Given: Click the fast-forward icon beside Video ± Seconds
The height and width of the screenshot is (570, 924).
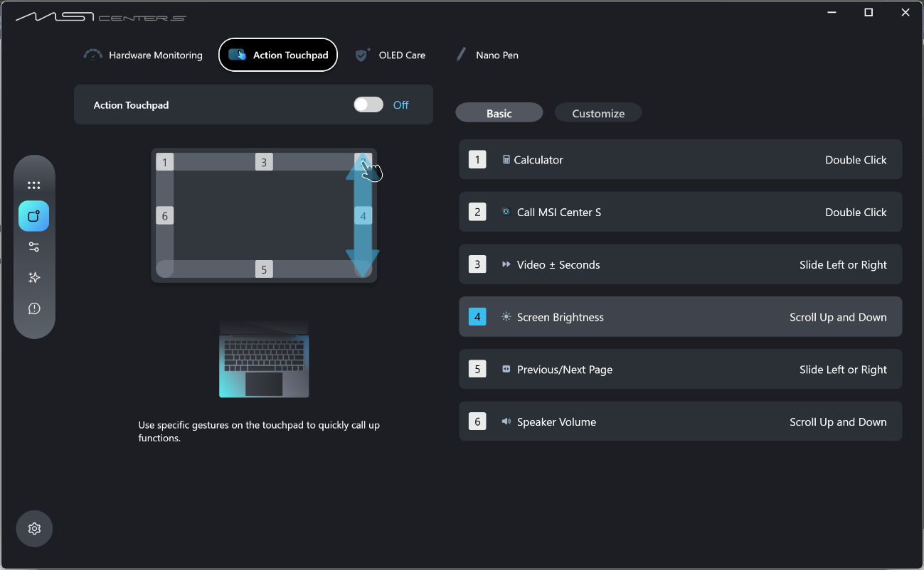Looking at the screenshot, I should pos(506,264).
